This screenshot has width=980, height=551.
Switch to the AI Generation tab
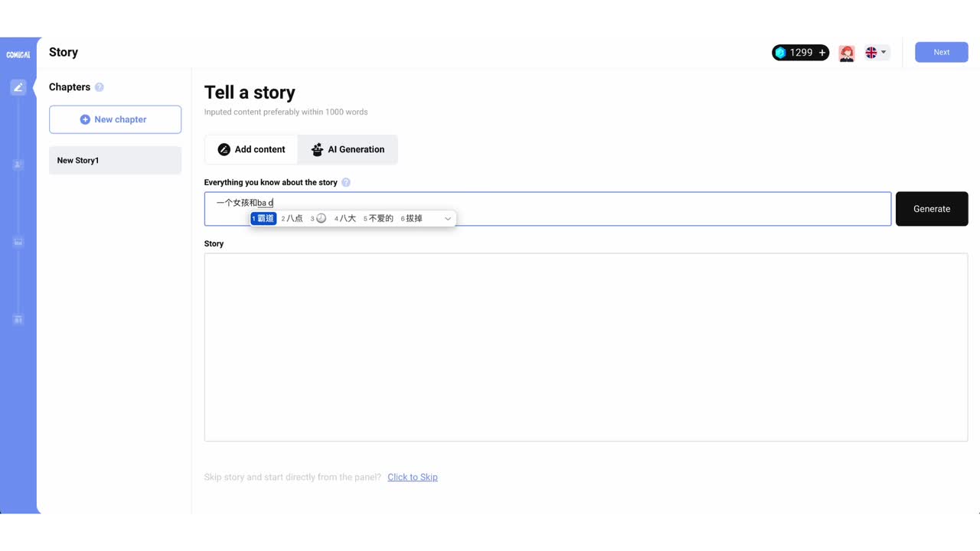pos(348,149)
